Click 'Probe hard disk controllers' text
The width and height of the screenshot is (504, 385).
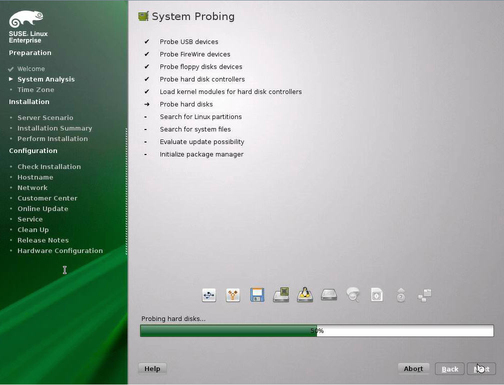click(x=202, y=79)
